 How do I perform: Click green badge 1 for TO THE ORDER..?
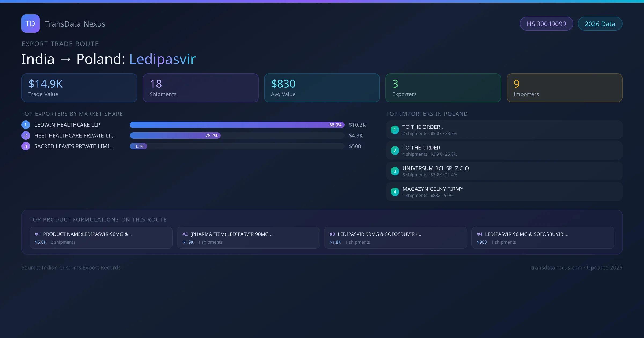coord(395,130)
